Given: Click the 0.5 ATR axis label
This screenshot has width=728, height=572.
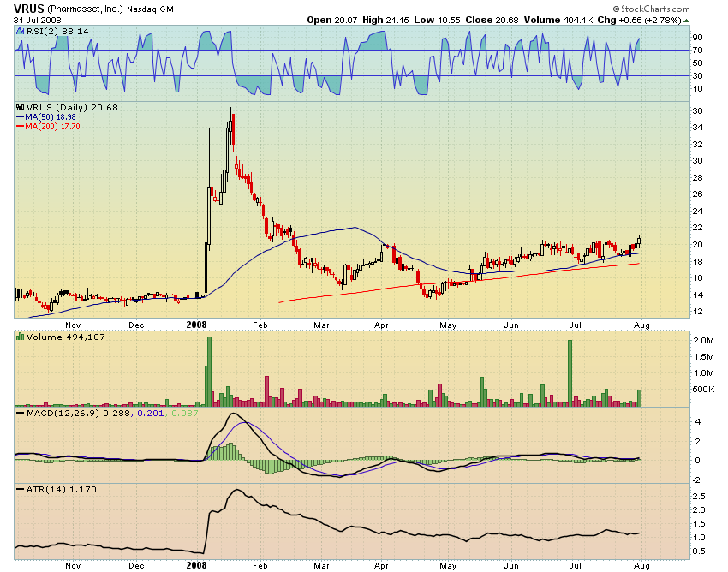Looking at the screenshot, I should (699, 551).
